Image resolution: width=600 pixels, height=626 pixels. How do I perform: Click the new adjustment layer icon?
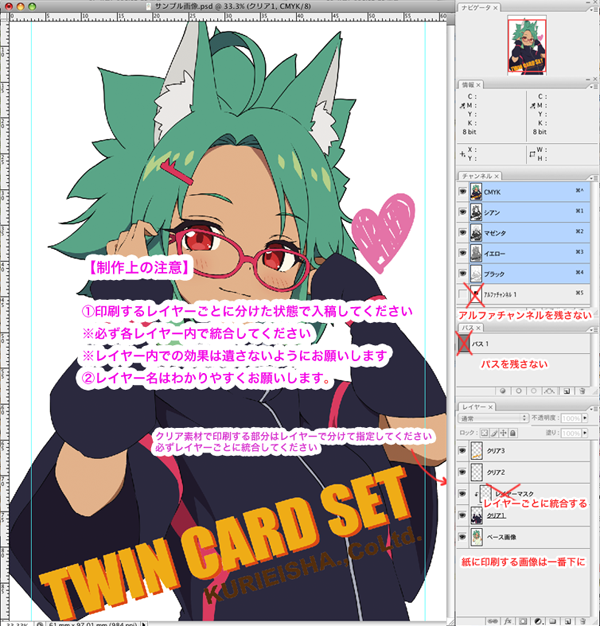[x=538, y=619]
